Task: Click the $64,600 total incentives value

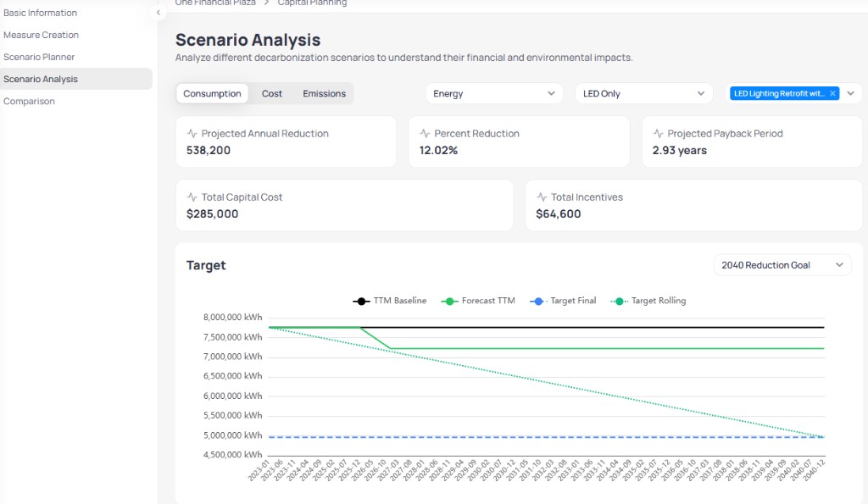Action: coord(558,214)
